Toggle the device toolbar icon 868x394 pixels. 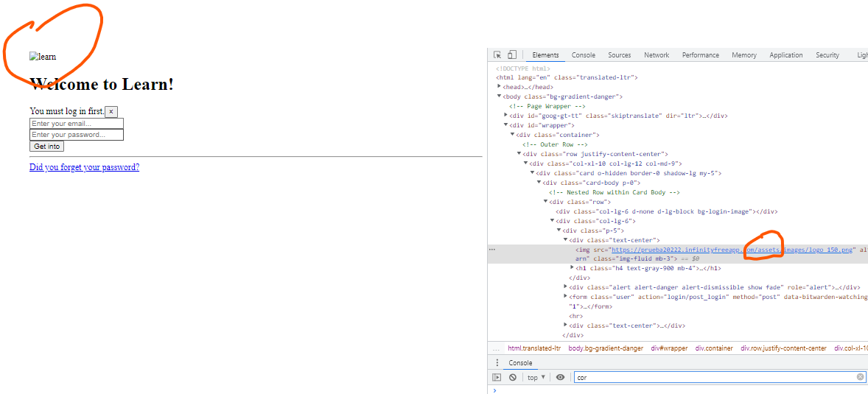(x=511, y=55)
